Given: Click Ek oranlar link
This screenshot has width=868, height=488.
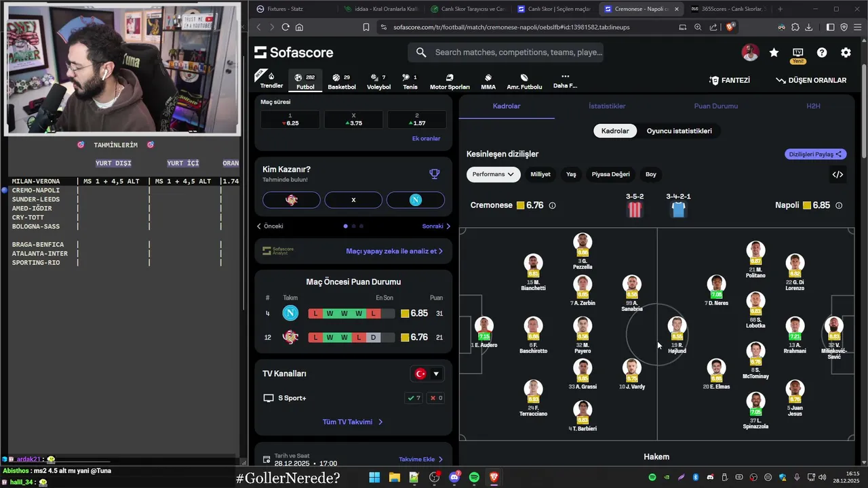Looking at the screenshot, I should click(426, 138).
